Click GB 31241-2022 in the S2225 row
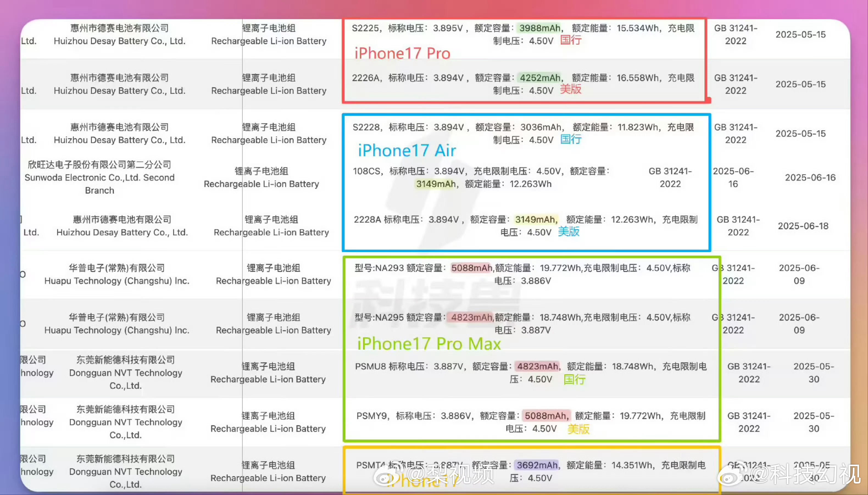This screenshot has height=495, width=868. [x=736, y=34]
